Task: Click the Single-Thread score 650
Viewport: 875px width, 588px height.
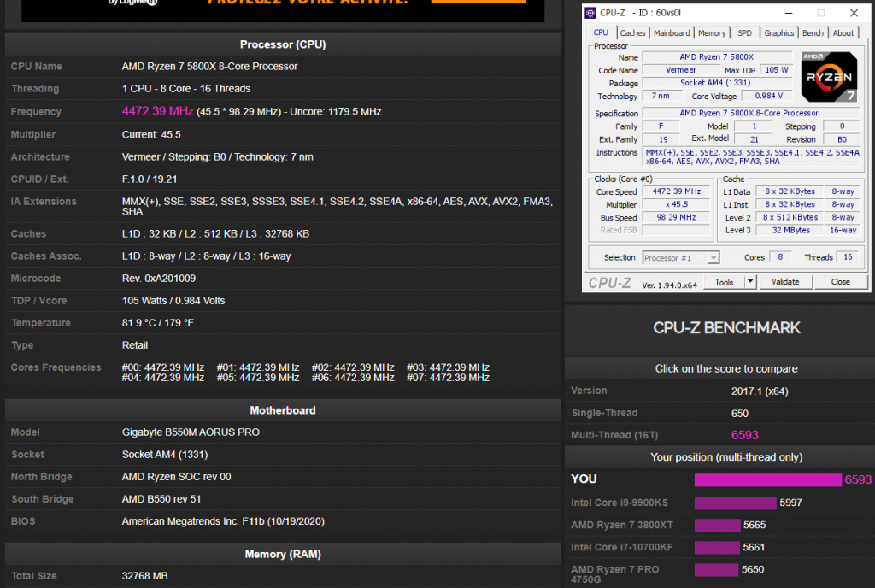Action: tap(739, 414)
